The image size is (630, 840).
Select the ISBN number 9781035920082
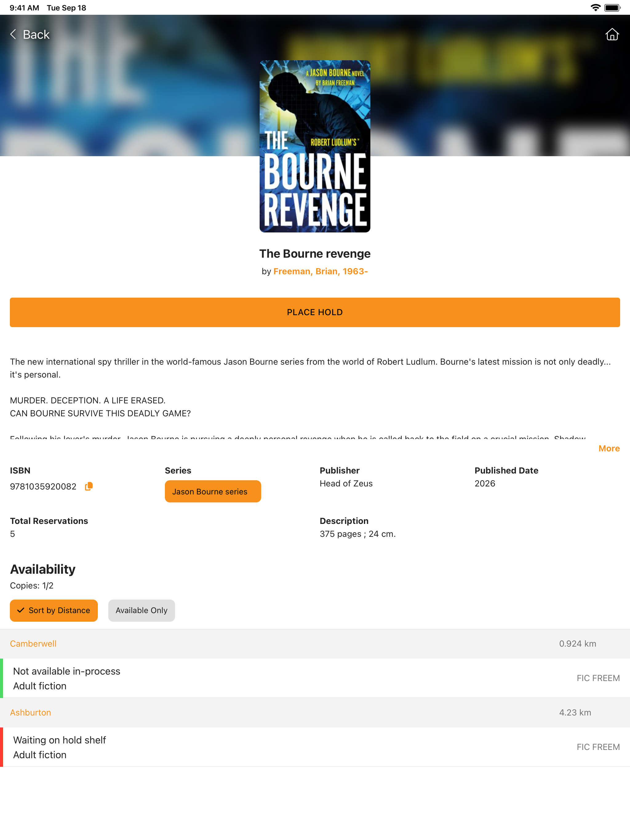(43, 486)
